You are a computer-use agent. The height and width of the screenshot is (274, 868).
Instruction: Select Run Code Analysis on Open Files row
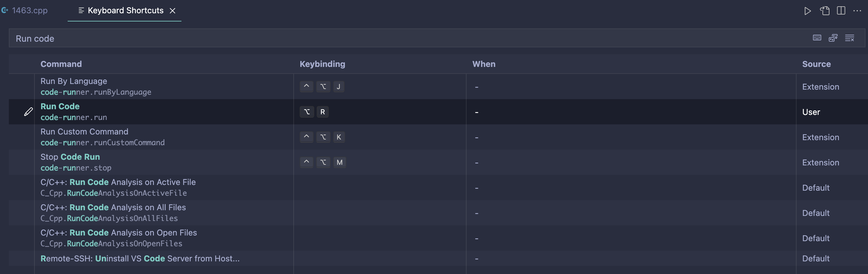pyautogui.click(x=438, y=238)
